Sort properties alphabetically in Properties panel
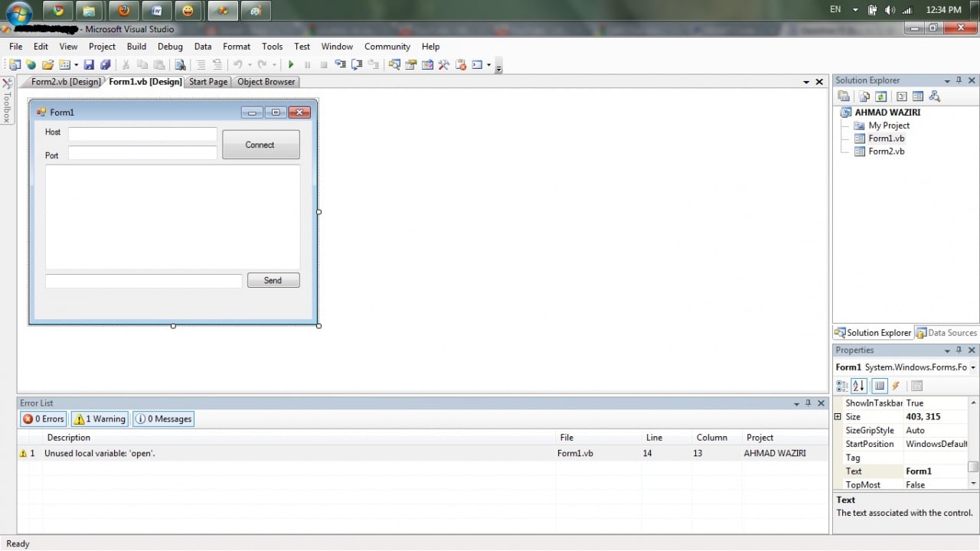 [x=858, y=386]
